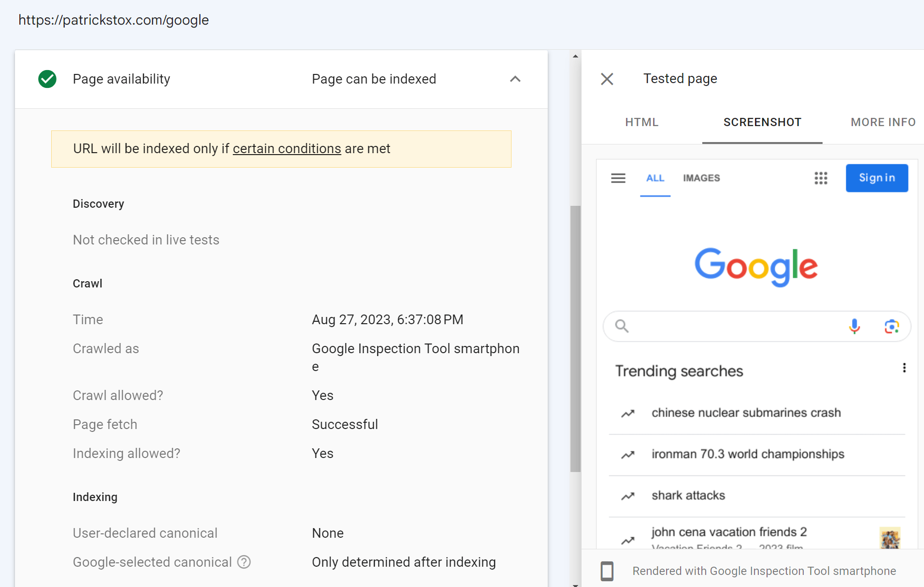
Task: Open the hamburger navigation menu in the screenshot
Action: click(x=618, y=178)
